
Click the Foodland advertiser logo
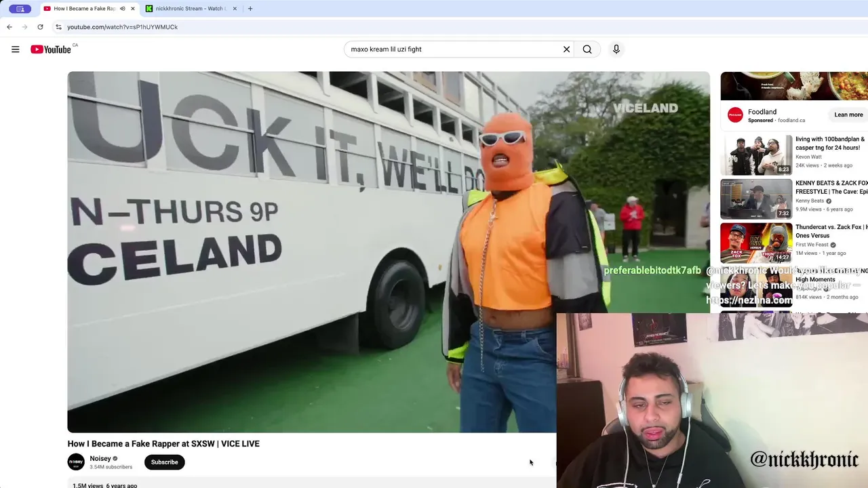(x=735, y=115)
